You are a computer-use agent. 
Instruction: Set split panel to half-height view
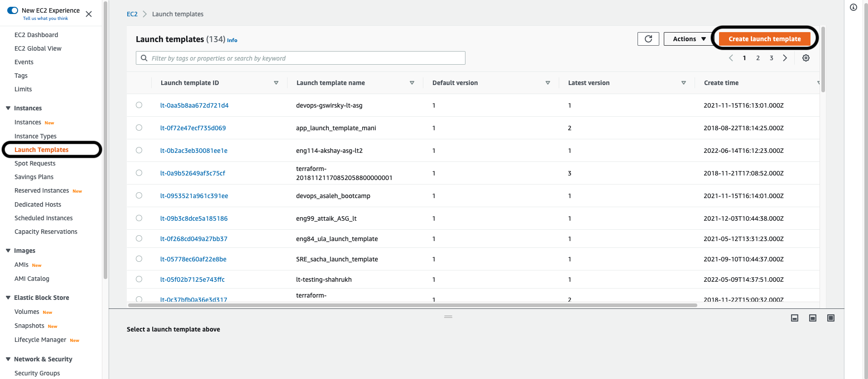(x=813, y=318)
